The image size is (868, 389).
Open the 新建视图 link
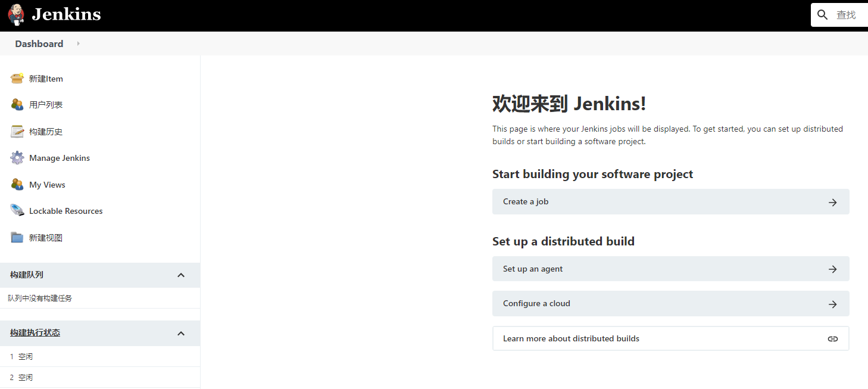coord(46,238)
